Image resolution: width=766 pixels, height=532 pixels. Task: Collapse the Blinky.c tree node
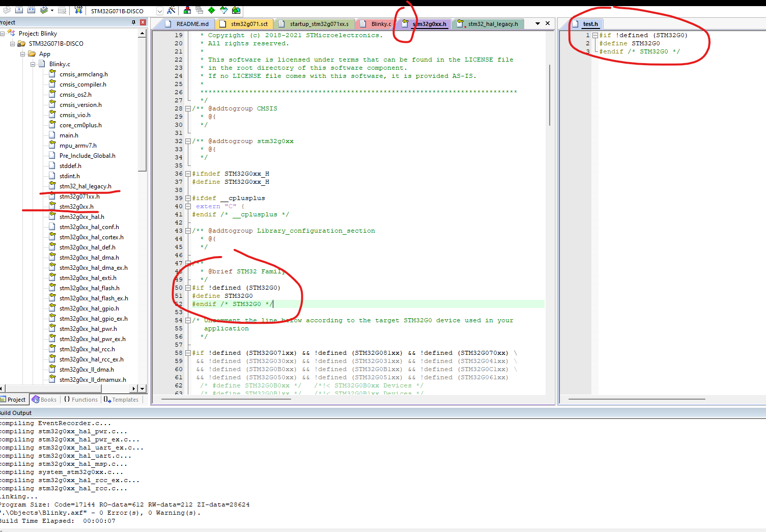(x=33, y=64)
